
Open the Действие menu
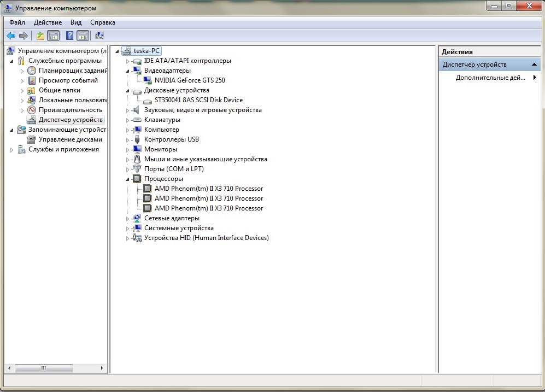point(48,22)
